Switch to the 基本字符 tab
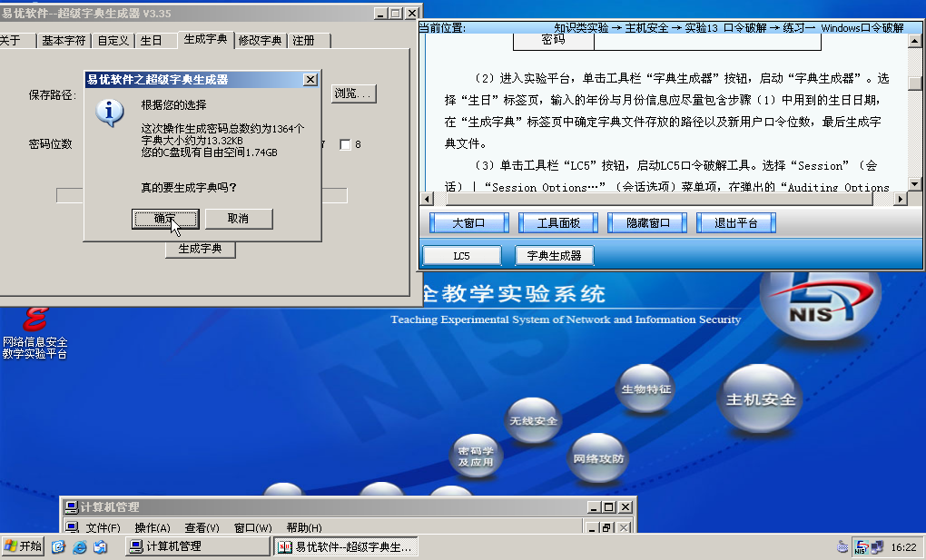 tap(64, 40)
